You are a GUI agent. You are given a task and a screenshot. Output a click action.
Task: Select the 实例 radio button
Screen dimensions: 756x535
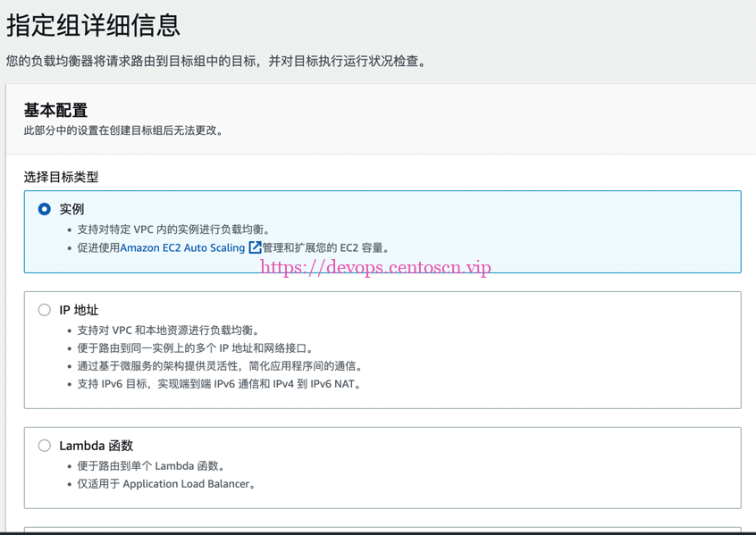(x=45, y=209)
